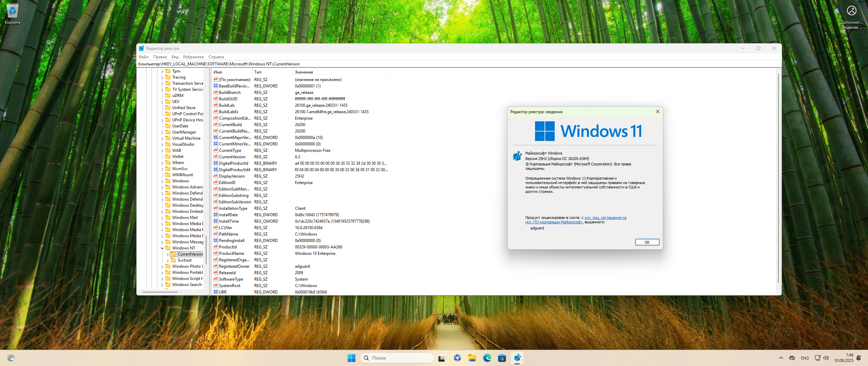Click the tree pane horizontal scrollbar
Image resolution: width=868 pixels, height=366 pixels.
pos(160,291)
